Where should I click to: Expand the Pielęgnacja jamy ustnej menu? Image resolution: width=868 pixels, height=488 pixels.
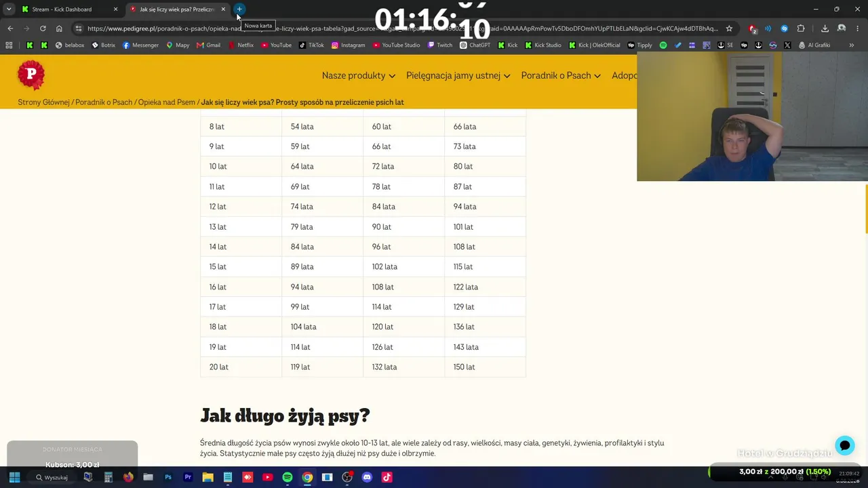coord(458,75)
